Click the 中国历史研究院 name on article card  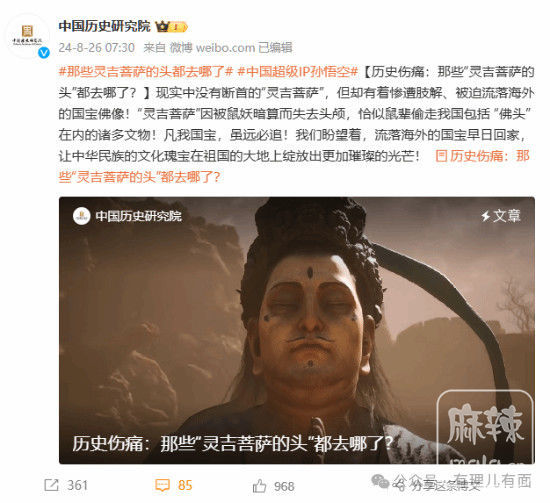click(x=139, y=216)
